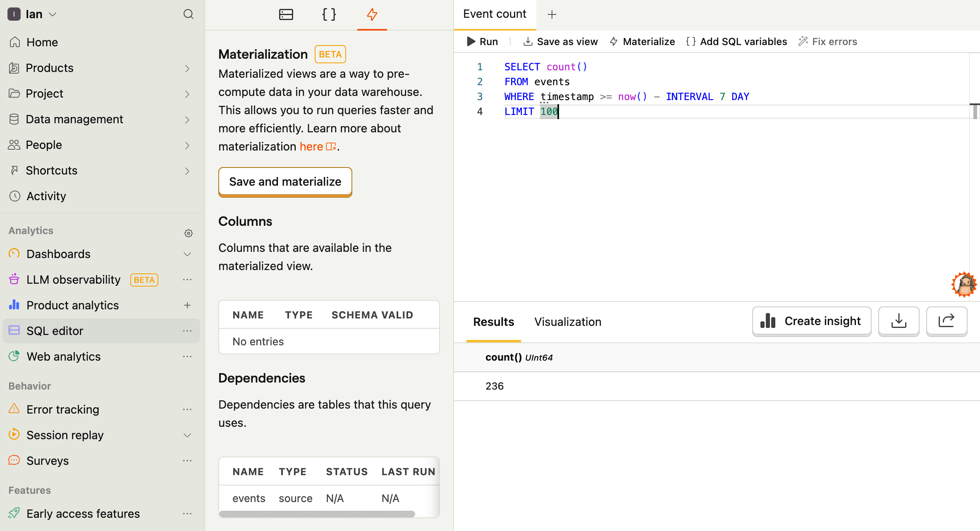Click the count() column header

[519, 357]
